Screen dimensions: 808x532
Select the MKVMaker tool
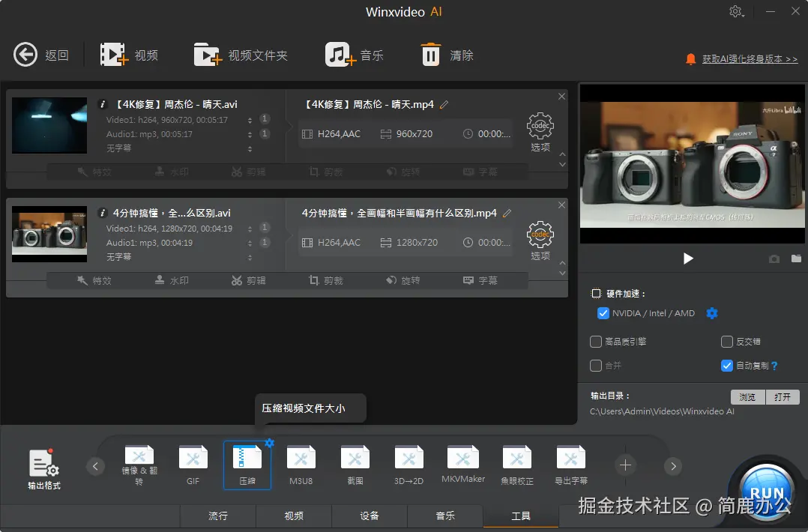463,465
